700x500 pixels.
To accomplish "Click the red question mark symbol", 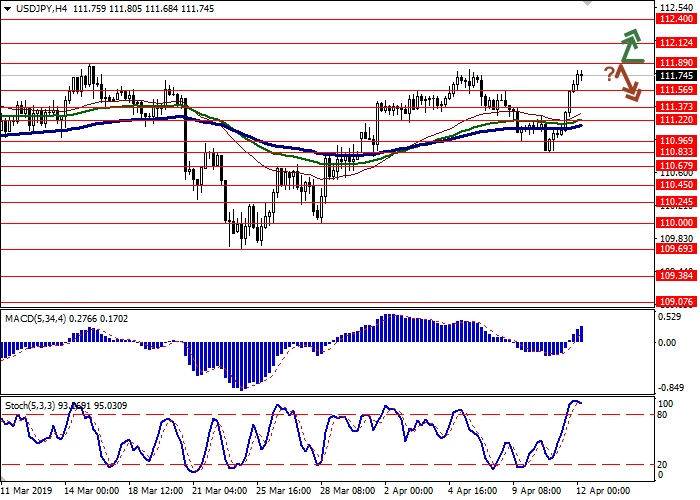I will pos(608,73).
